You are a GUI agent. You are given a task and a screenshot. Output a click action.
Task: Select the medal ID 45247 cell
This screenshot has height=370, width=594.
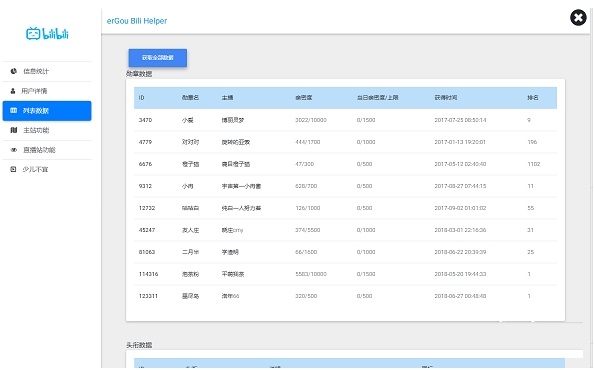147,230
